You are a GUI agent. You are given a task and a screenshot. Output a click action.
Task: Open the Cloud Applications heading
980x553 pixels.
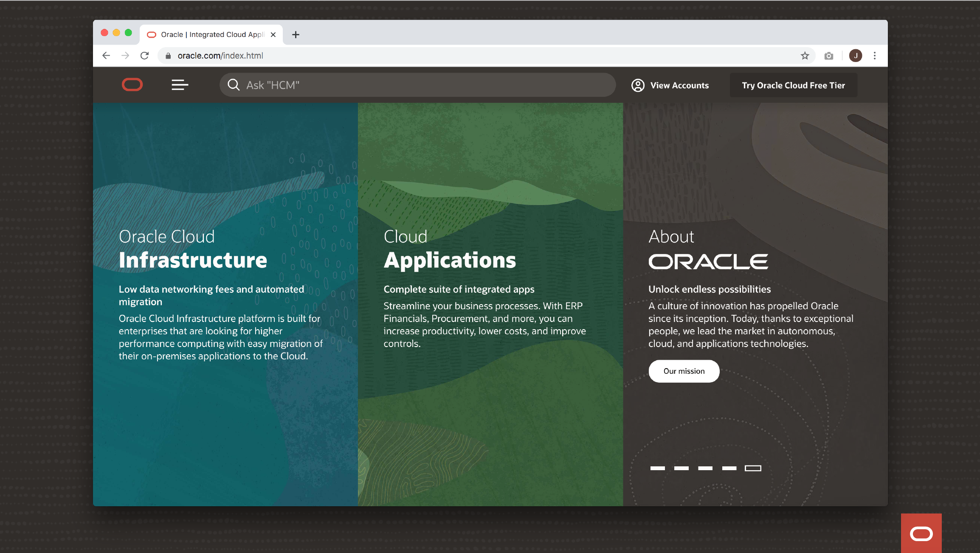point(450,249)
